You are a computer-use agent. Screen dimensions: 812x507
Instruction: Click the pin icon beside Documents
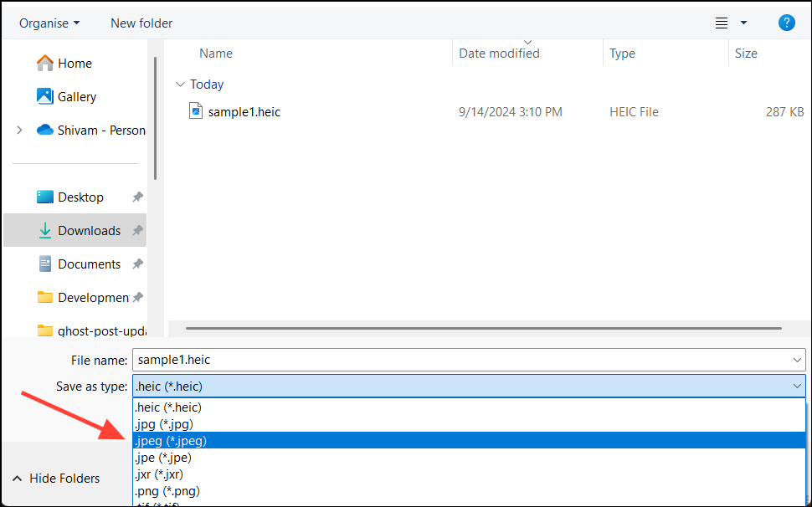[x=137, y=264]
